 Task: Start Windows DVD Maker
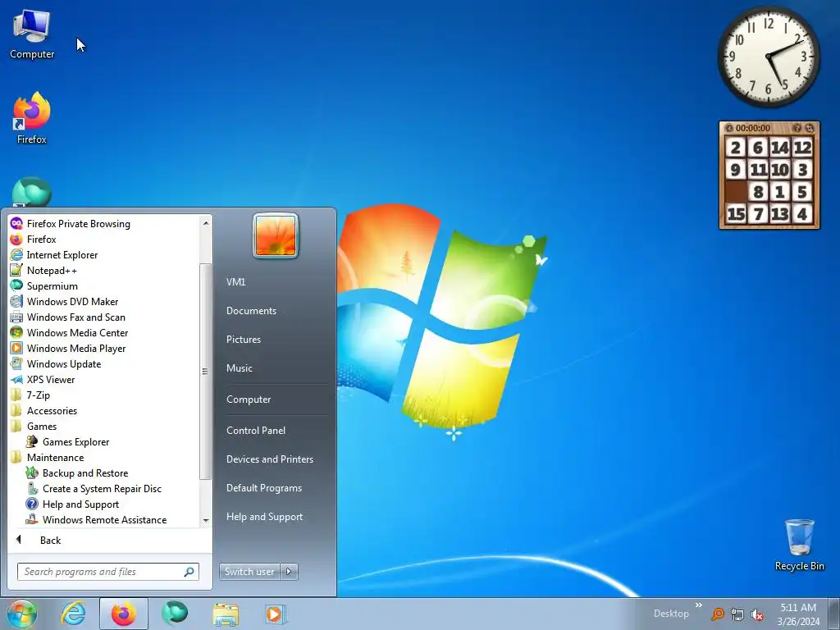104,302
